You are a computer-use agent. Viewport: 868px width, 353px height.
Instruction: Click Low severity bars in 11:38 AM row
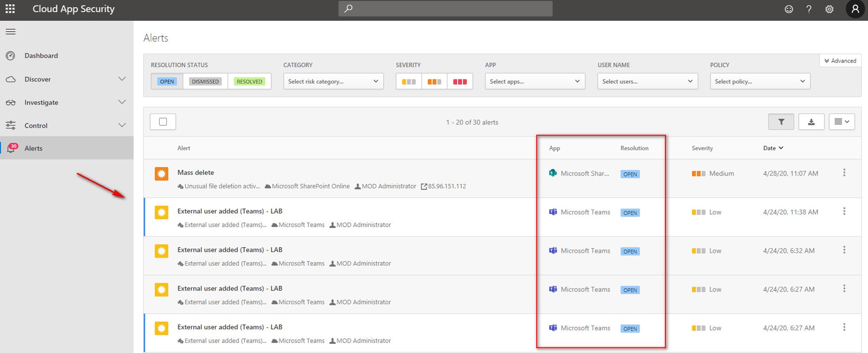coord(698,212)
